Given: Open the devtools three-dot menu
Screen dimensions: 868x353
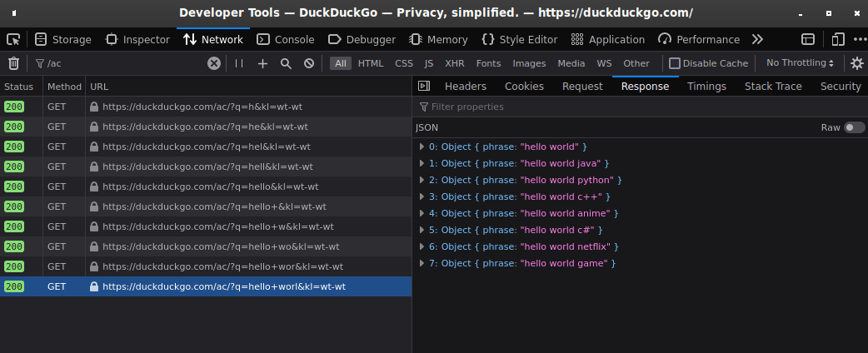Looking at the screenshot, I should tap(861, 39).
